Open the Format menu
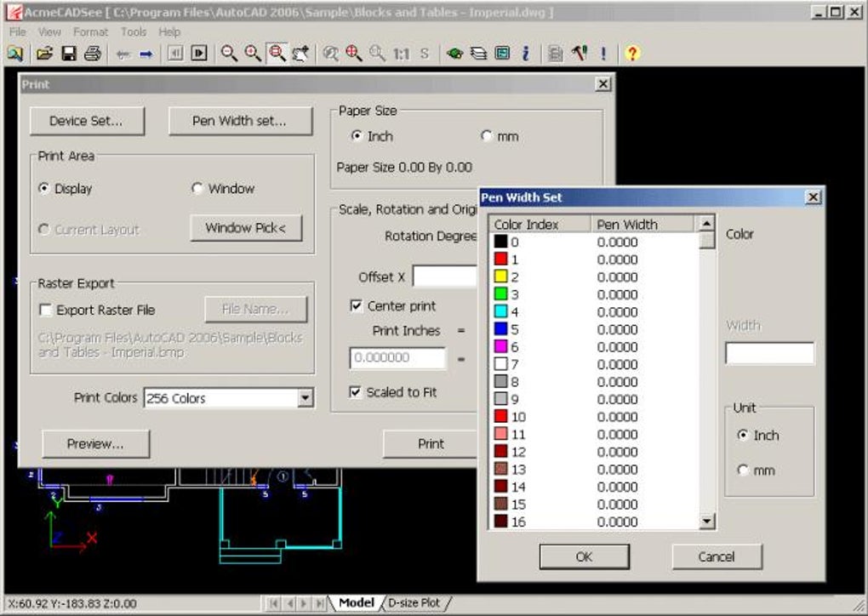This screenshot has height=616, width=868. coord(91,32)
